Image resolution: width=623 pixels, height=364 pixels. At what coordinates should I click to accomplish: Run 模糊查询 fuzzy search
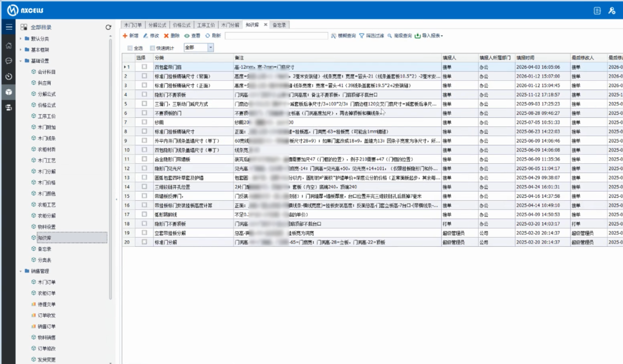[x=343, y=36]
